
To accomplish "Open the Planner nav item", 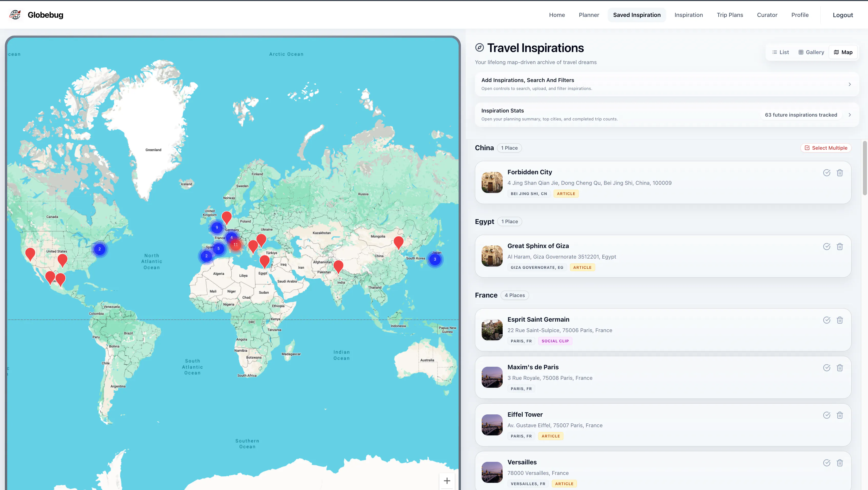I will pyautogui.click(x=589, y=15).
